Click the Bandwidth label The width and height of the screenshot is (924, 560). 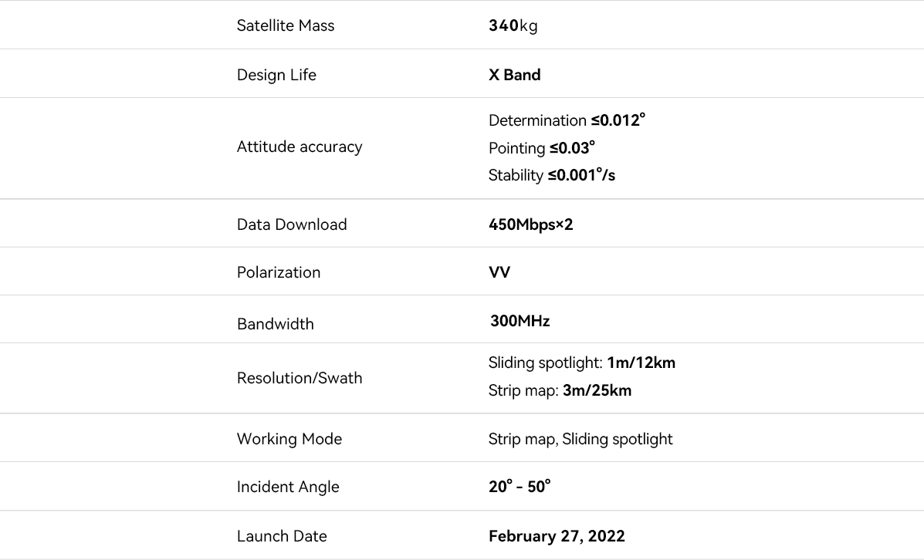[x=276, y=324]
